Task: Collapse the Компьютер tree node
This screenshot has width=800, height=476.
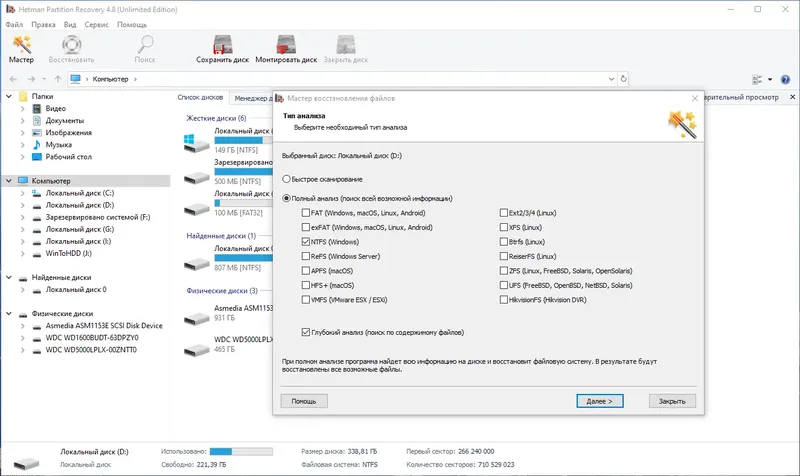Action: 9,181
